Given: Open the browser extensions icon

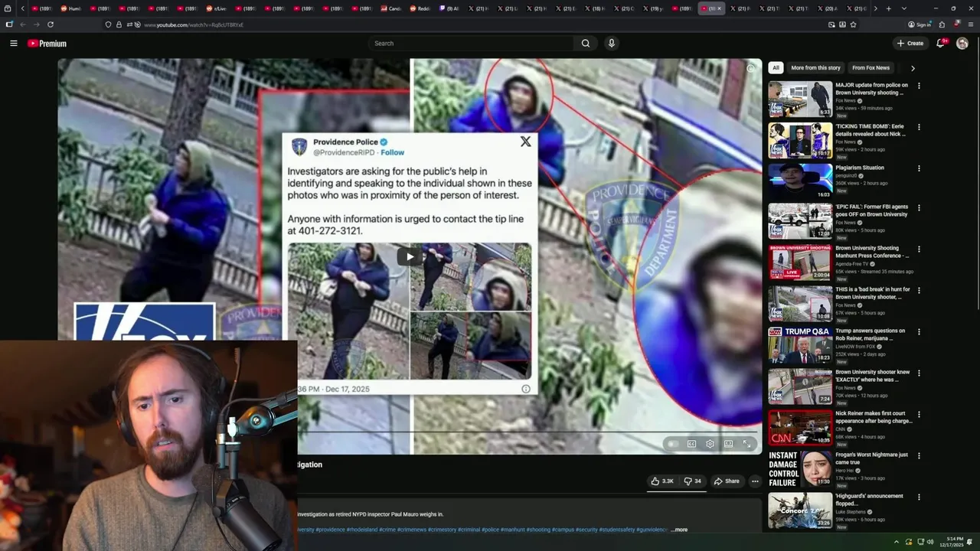Looking at the screenshot, I should pos(942,24).
